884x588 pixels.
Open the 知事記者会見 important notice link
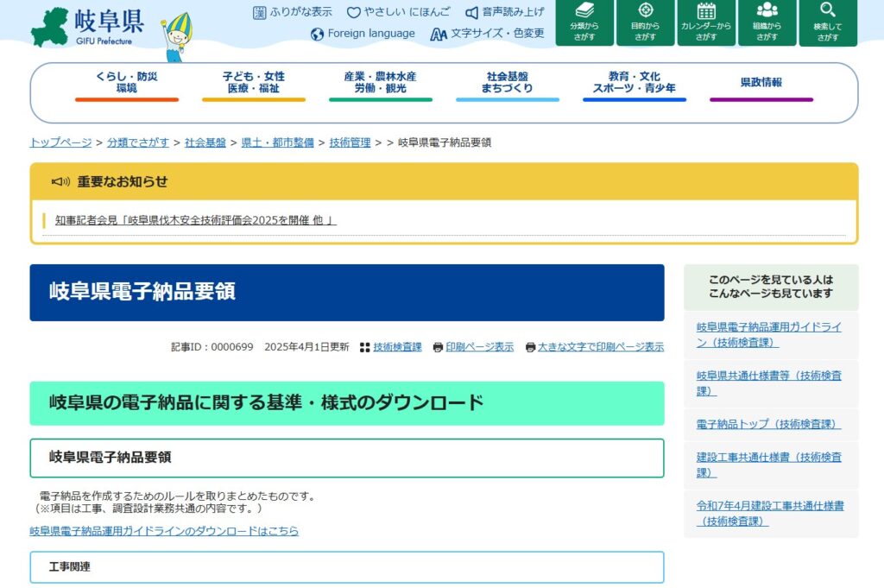coord(195,220)
